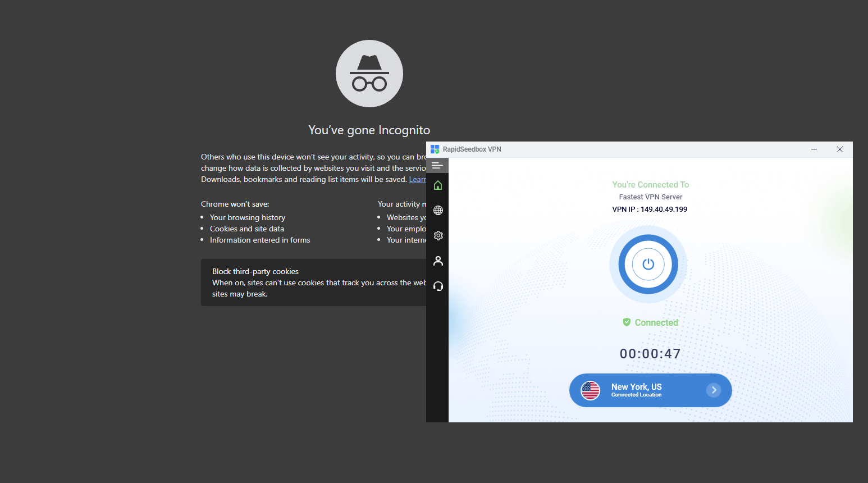Click the RapidSeedbox VPN title bar logo
The width and height of the screenshot is (868, 483).
click(x=435, y=149)
